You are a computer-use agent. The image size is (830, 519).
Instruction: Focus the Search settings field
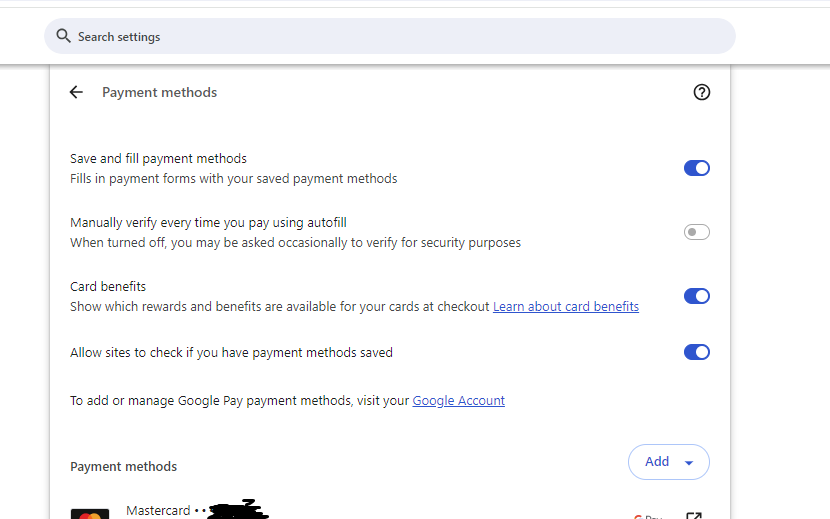point(400,37)
